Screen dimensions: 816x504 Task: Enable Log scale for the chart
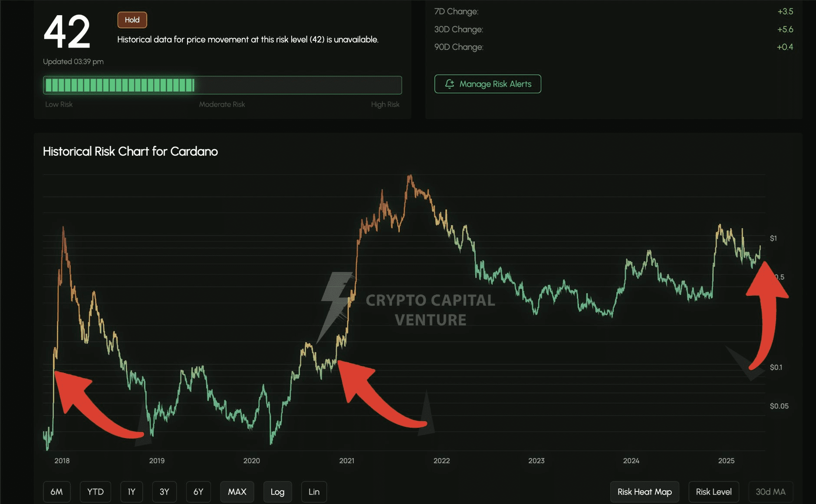point(277,491)
